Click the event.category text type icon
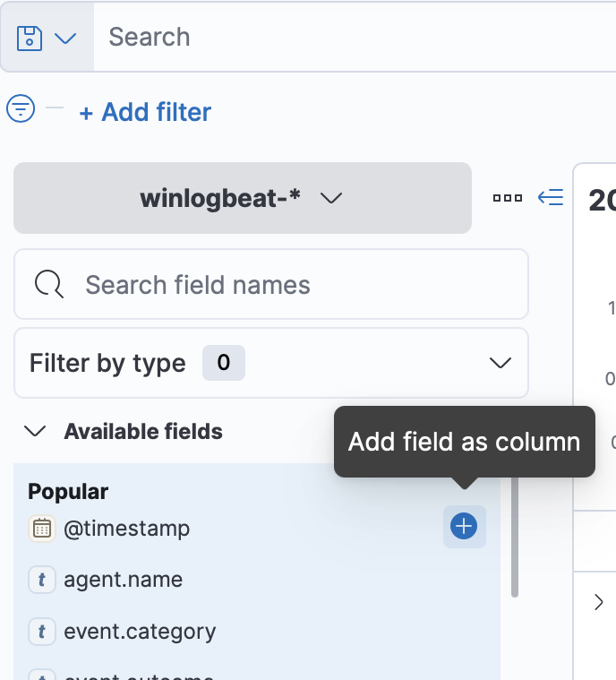Screen dimensions: 616x680 point(42,632)
